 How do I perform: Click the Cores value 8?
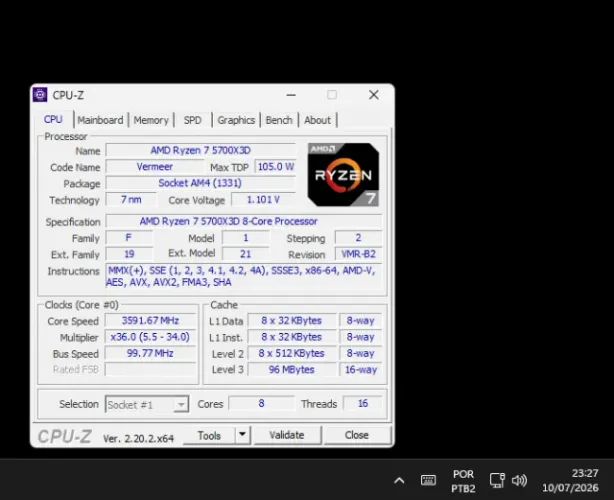pyautogui.click(x=261, y=403)
